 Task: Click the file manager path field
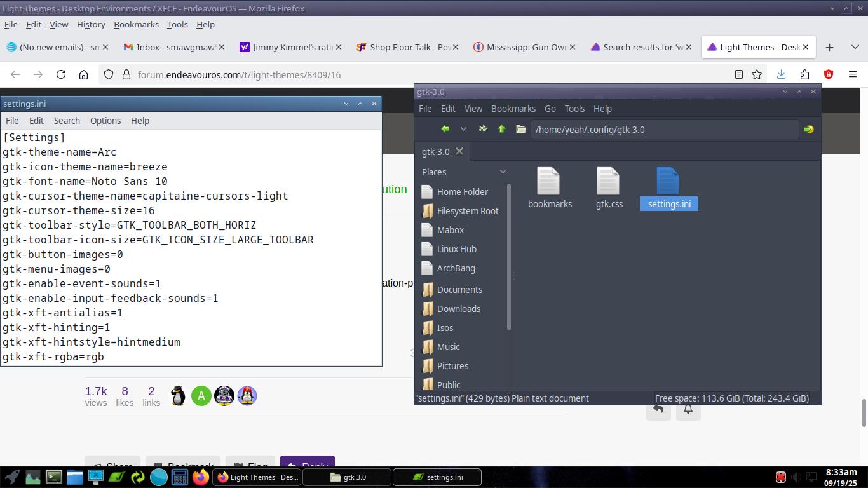(x=664, y=129)
